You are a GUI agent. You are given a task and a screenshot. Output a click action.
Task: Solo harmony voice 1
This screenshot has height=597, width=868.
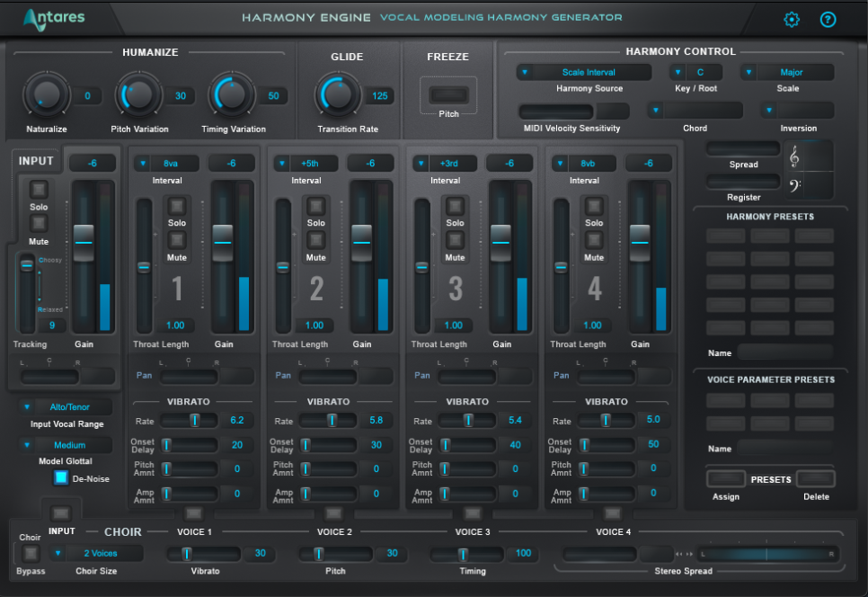[177, 207]
